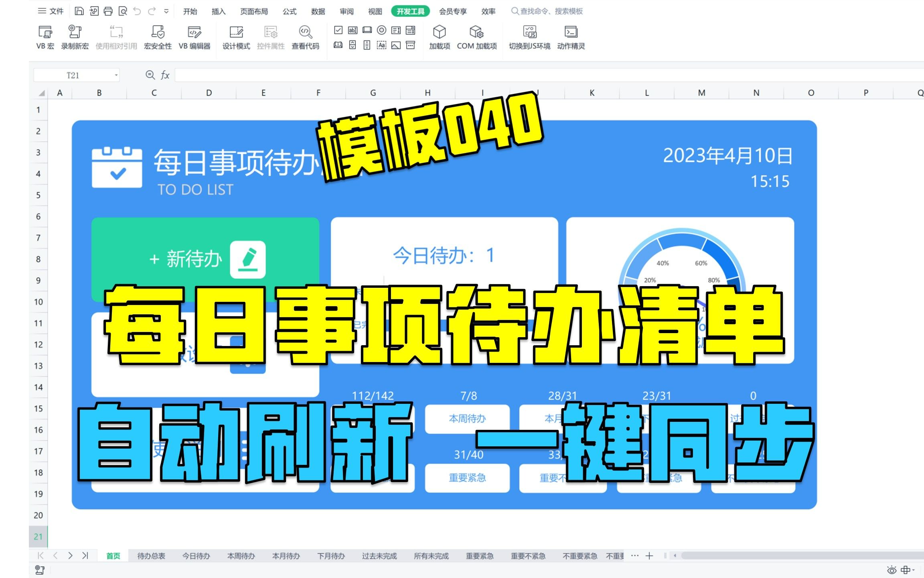Switch to the 数据 ribbon tab

(318, 11)
